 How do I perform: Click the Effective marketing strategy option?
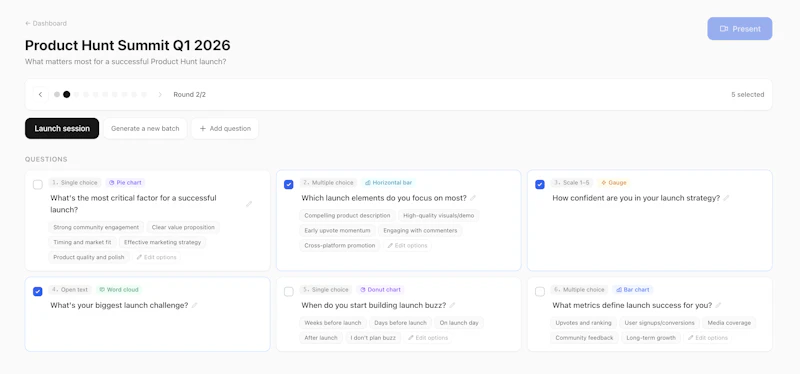coord(163,242)
